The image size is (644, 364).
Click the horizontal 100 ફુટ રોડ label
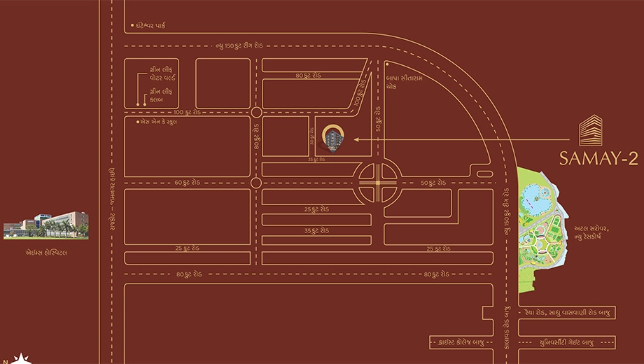(188, 112)
